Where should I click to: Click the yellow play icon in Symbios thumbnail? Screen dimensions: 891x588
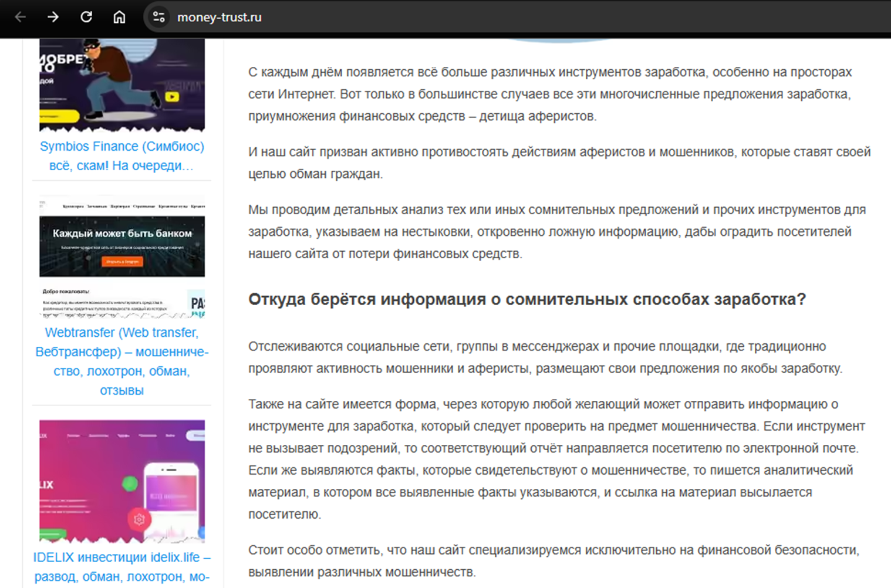coord(172,97)
